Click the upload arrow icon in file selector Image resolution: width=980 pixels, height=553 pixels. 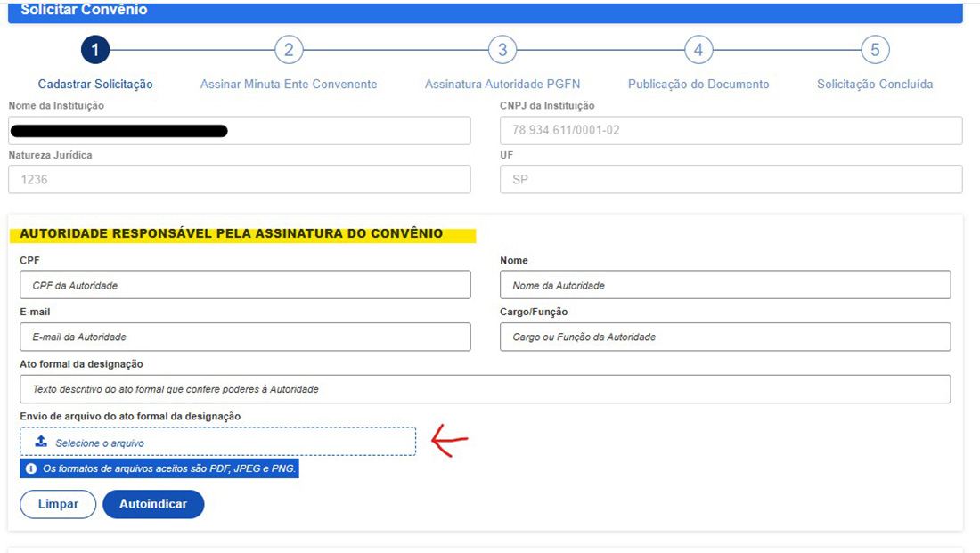[x=41, y=441]
